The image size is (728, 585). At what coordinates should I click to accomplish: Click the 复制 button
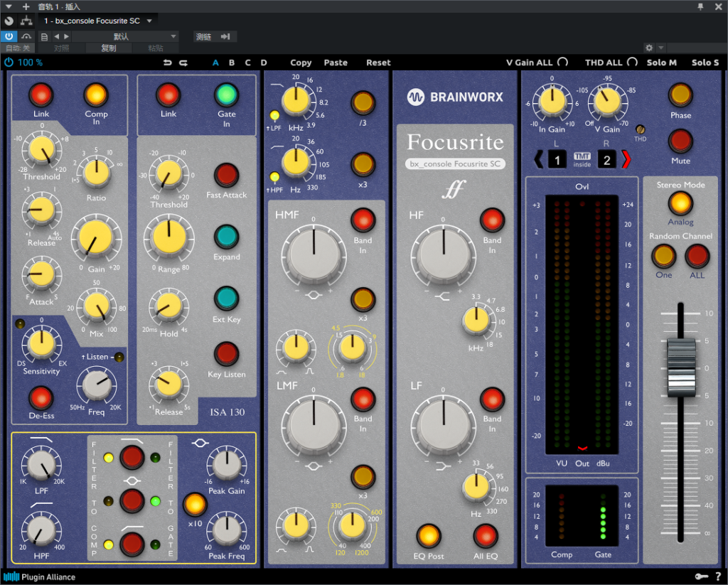point(109,48)
